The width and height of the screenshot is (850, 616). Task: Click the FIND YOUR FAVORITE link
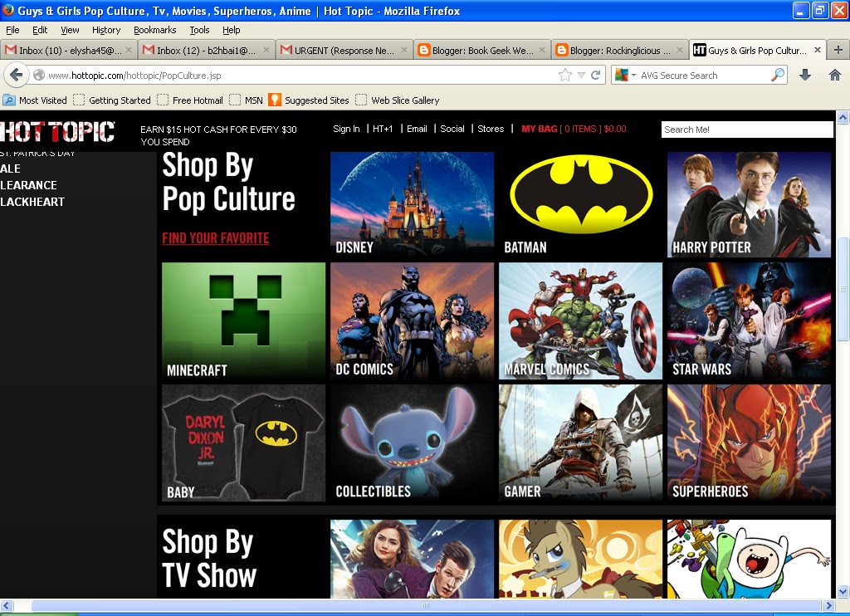coord(216,238)
